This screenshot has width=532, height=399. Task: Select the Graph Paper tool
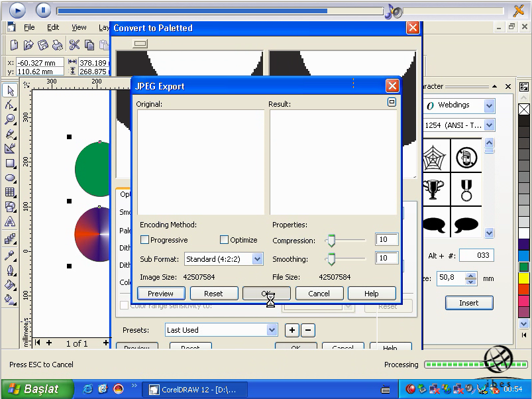[x=10, y=192]
